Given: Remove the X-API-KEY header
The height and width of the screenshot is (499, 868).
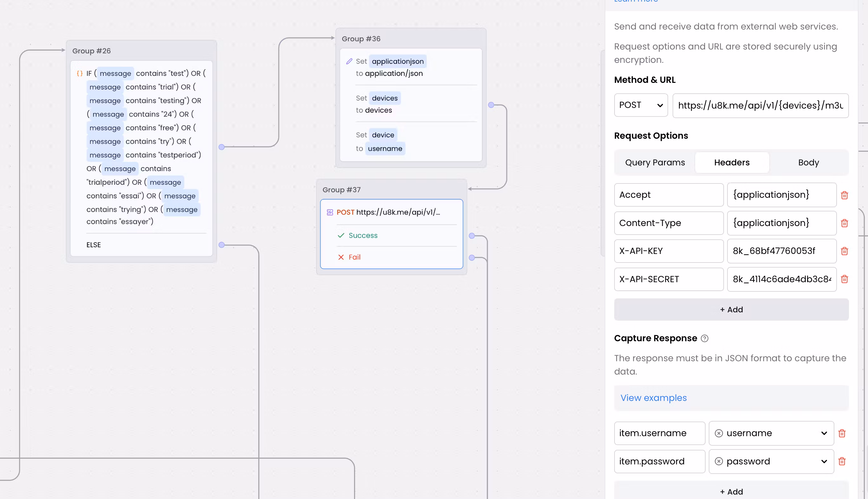Looking at the screenshot, I should (x=844, y=251).
